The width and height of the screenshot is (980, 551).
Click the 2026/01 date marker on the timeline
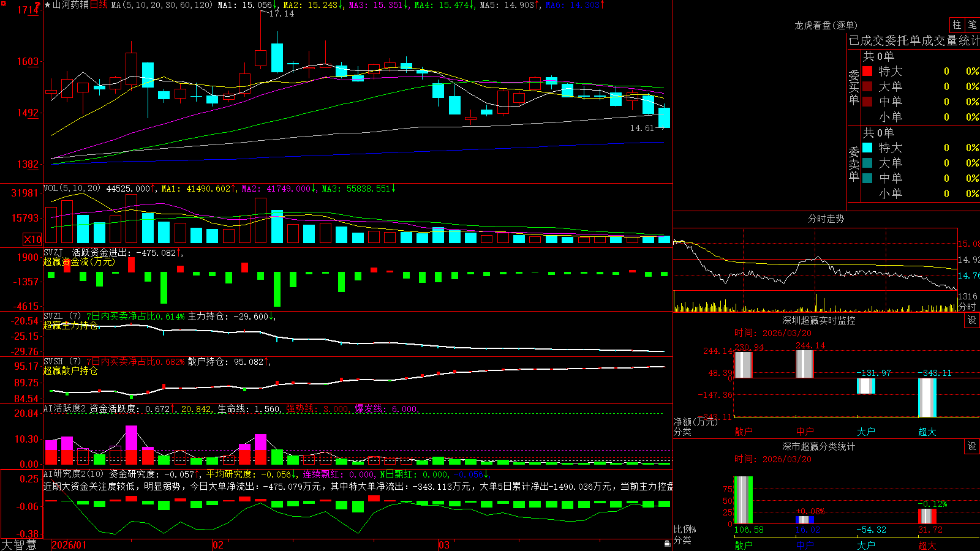pyautogui.click(x=69, y=545)
